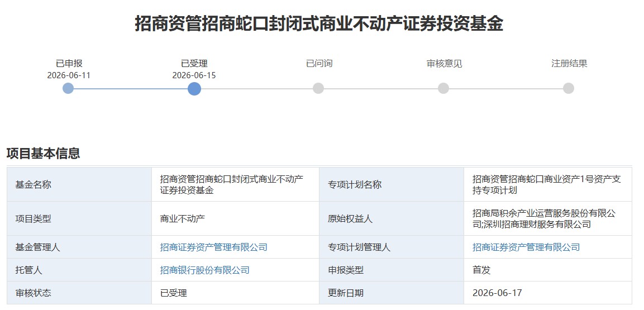Screen dimensions: 644x310
Task: Open 托管人 link 招商银行股份有限公司
Action: tap(204, 270)
